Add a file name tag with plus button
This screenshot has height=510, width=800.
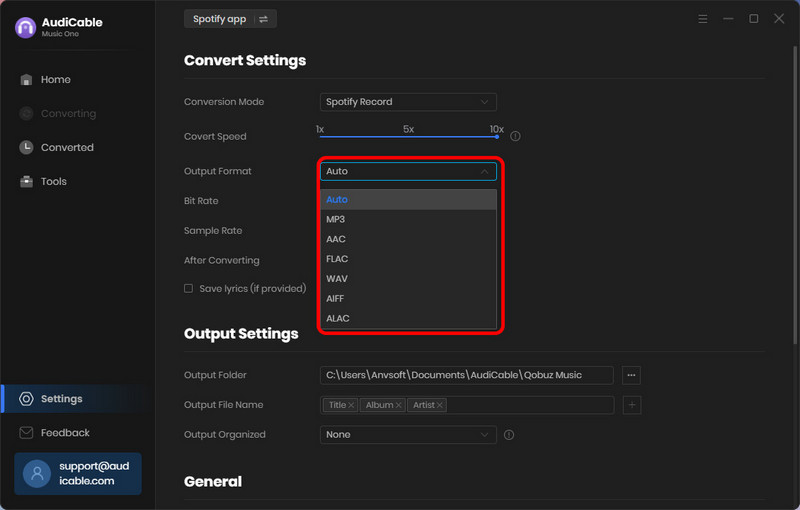point(632,405)
